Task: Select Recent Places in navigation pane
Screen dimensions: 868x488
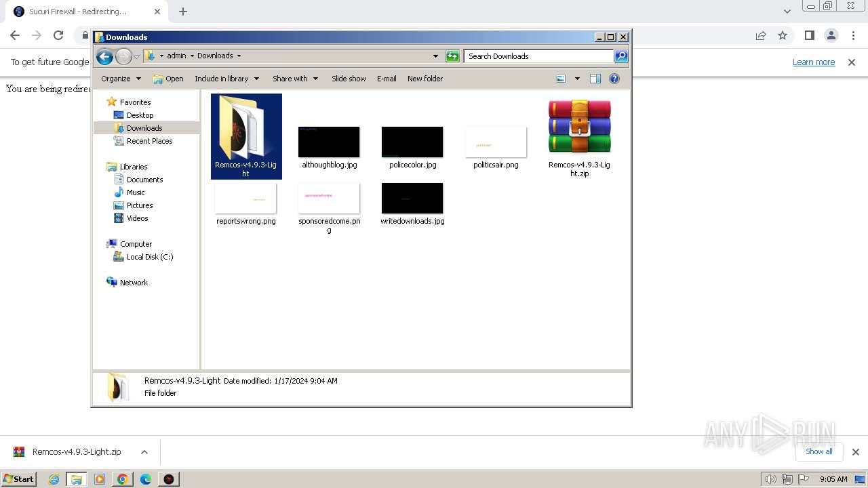Action: point(149,141)
